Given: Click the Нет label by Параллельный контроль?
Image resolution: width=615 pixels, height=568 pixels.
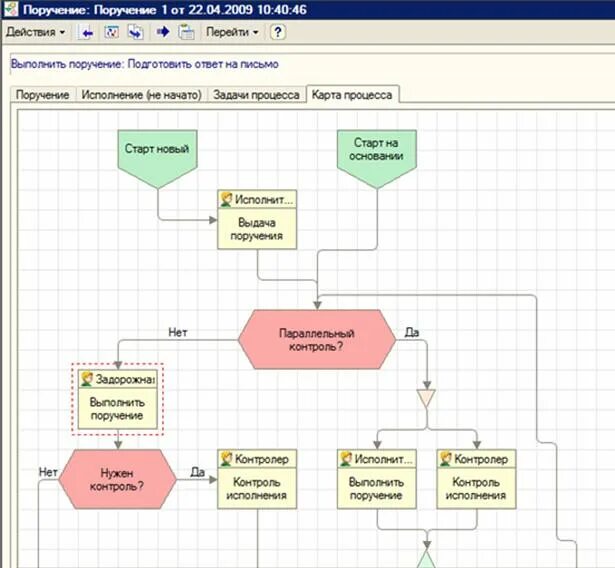Looking at the screenshot, I should point(178,333).
